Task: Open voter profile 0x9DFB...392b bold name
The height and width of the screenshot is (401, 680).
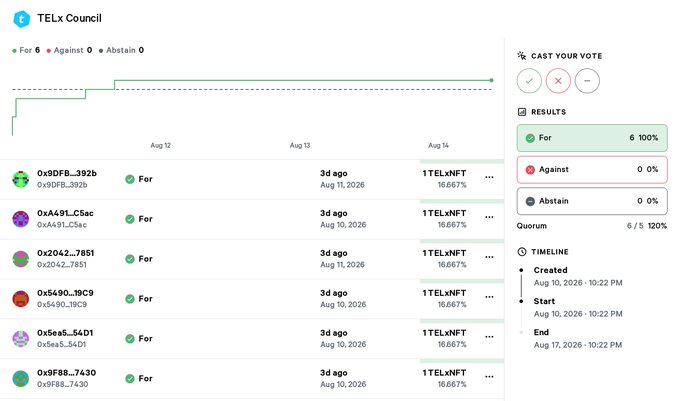Action: tap(67, 173)
